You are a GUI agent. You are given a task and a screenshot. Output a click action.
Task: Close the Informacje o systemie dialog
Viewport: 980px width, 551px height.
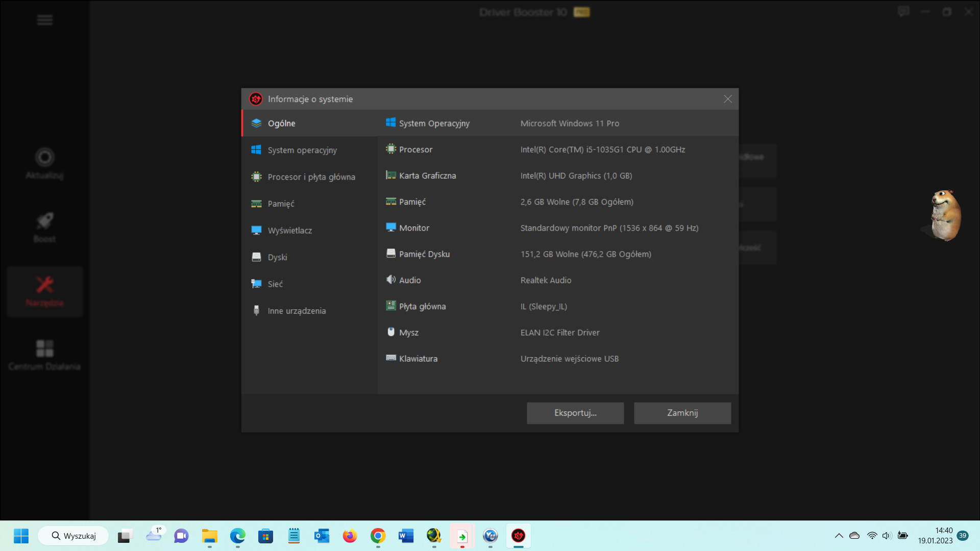(727, 99)
